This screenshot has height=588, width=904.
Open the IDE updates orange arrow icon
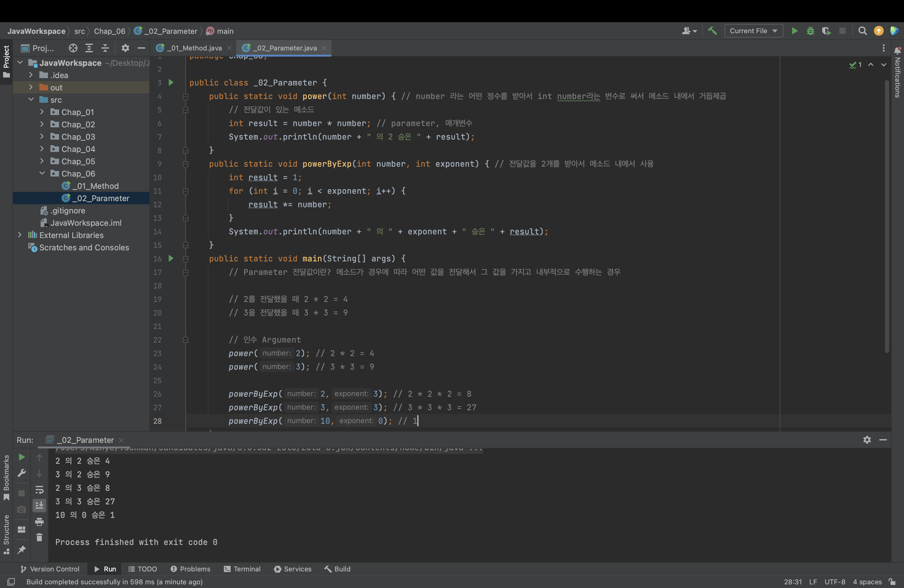[x=878, y=31]
